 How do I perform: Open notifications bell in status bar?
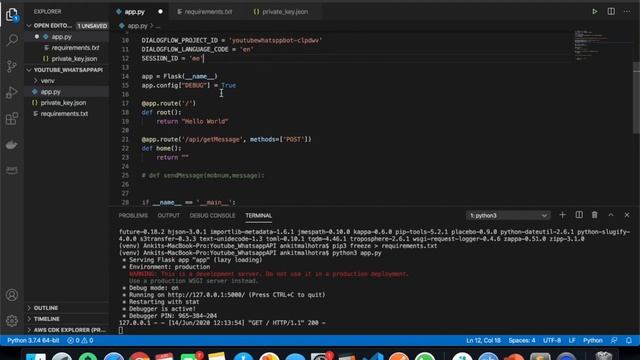click(x=629, y=340)
